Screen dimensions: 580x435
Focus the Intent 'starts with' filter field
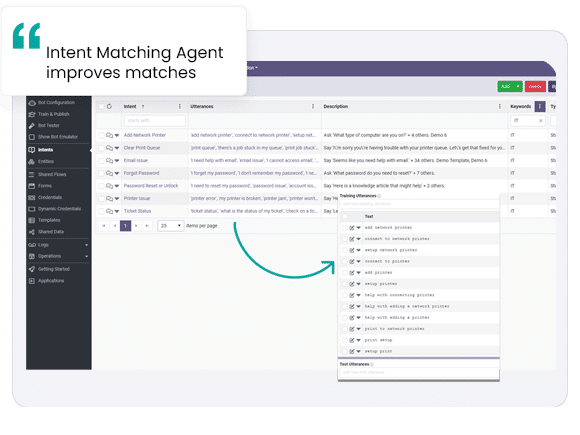[155, 121]
